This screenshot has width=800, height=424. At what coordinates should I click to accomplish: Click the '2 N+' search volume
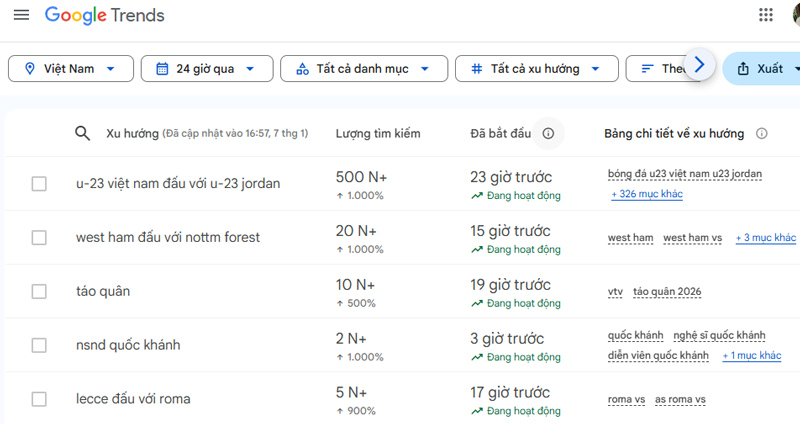[x=351, y=339]
